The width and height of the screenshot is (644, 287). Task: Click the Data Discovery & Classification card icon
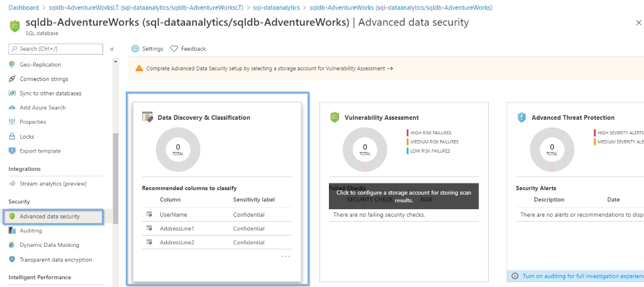point(147,117)
